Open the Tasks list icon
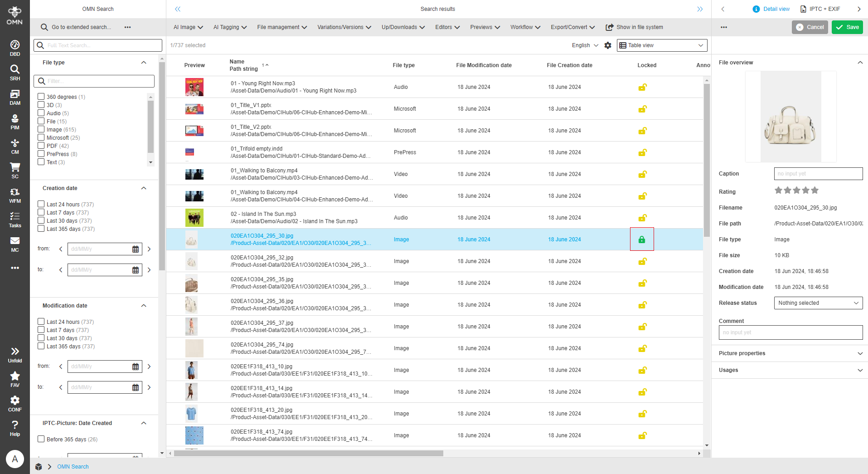The image size is (868, 474). 15,220
